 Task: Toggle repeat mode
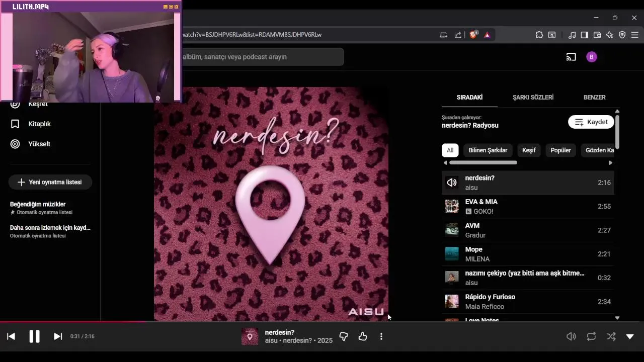click(x=591, y=336)
